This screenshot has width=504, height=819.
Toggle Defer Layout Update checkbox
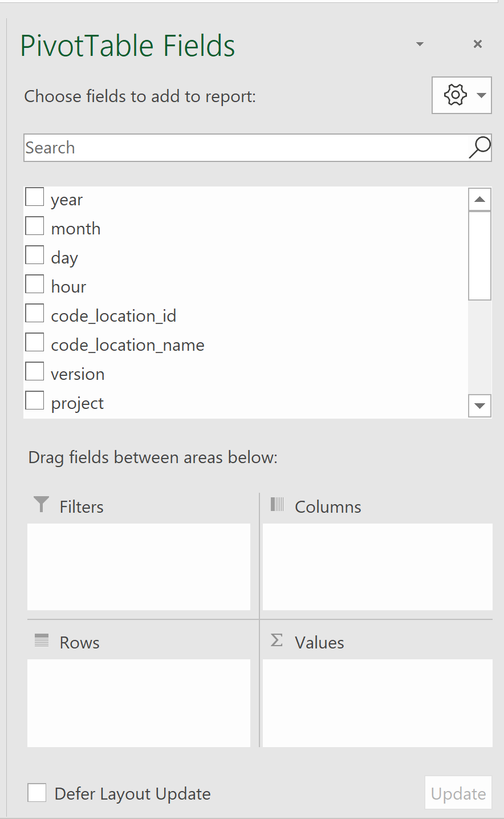pos(37,793)
